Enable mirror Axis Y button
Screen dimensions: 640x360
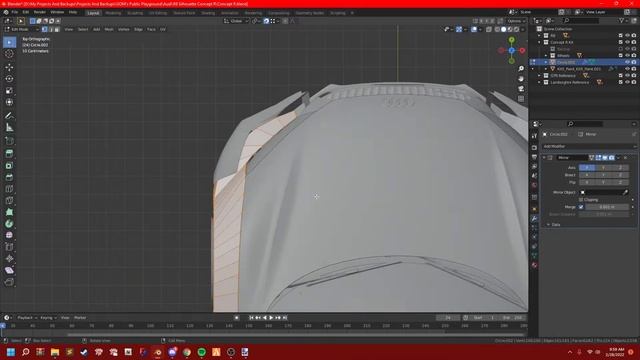604,167
